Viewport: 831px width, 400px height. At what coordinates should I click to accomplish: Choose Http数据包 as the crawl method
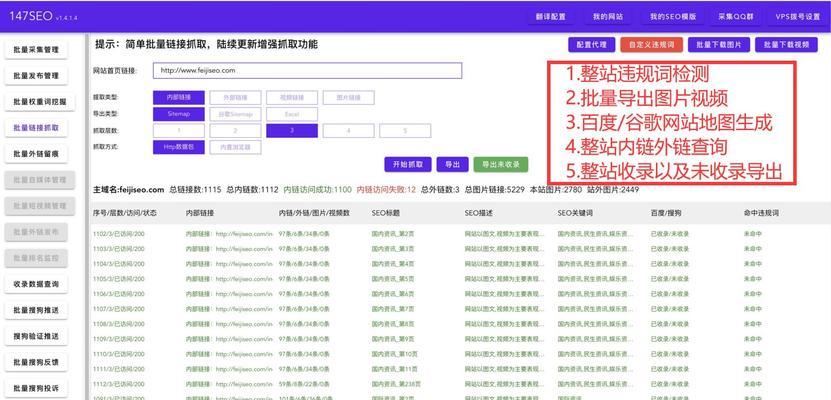tap(179, 147)
